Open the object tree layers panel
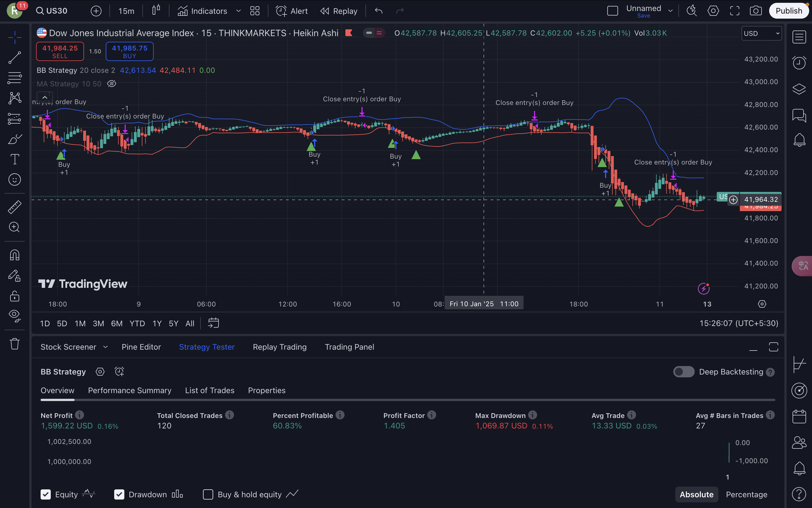This screenshot has height=508, width=812. (799, 89)
